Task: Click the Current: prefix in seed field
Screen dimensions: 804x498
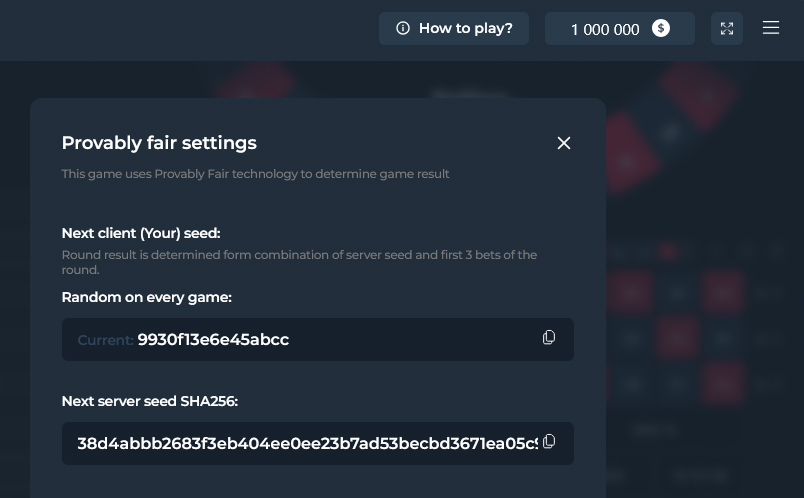Action: tap(105, 340)
